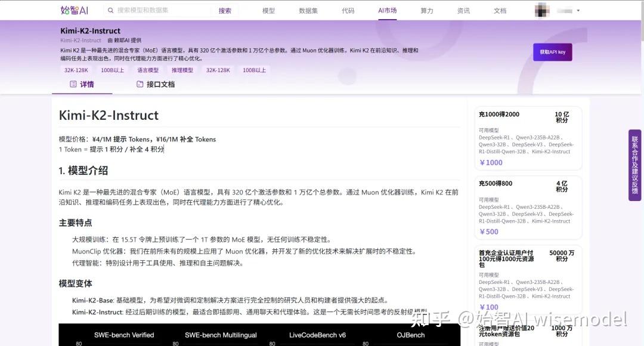This screenshot has width=644, height=346.
Task: Open the 赖耶AI provider link
Action: point(123,39)
